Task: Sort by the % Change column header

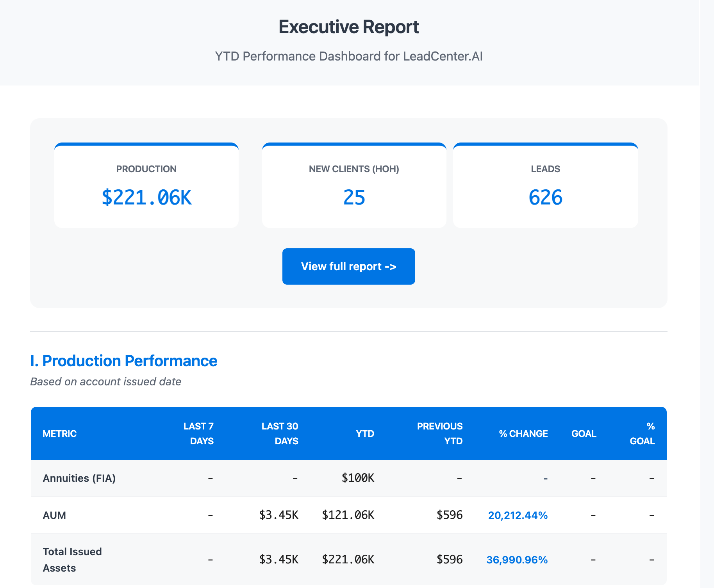Action: pyautogui.click(x=523, y=433)
